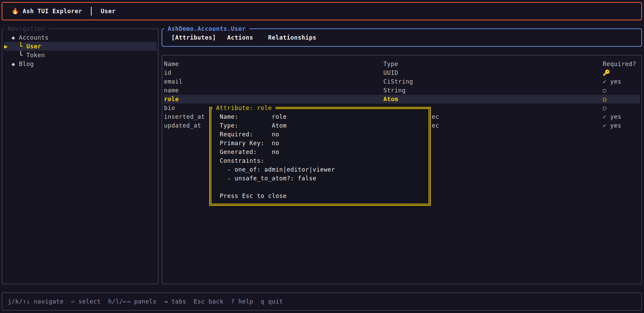Click the 'Press Esc to close' hint

coord(253,196)
